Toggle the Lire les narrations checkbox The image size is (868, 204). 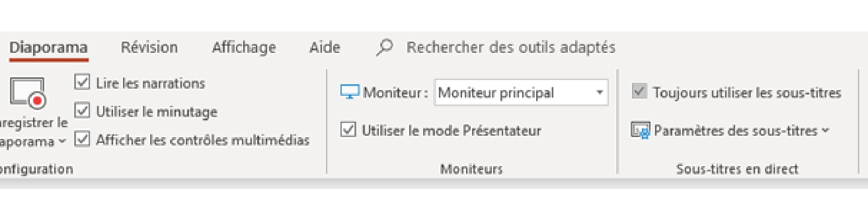tap(82, 82)
